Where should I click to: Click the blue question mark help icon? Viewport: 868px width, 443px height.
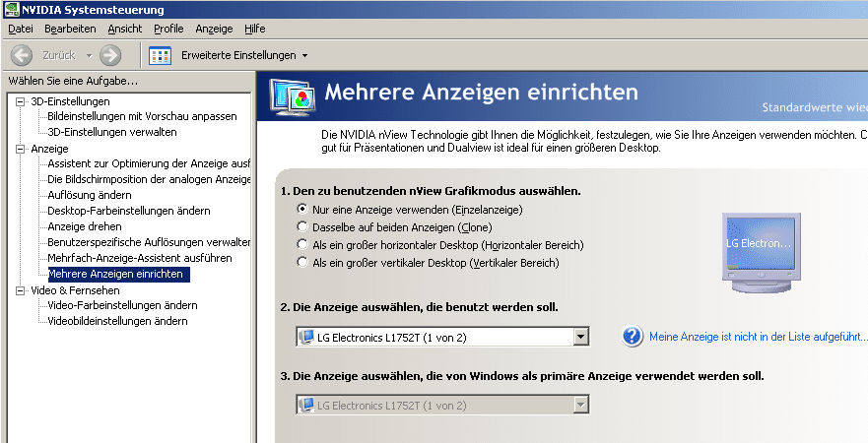tap(632, 336)
